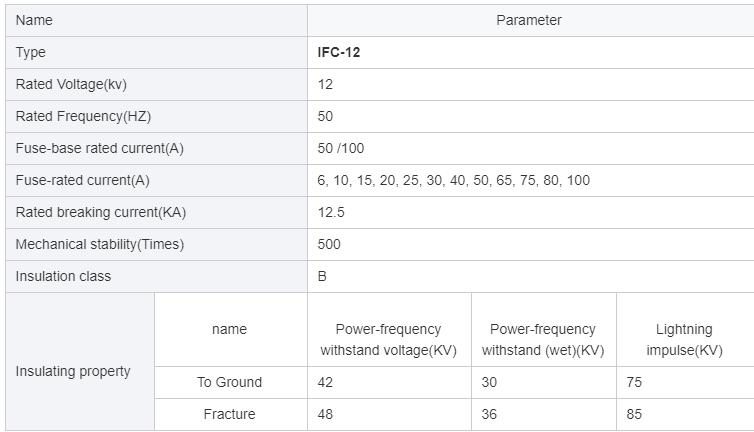Click the Insulation class value B
The image size is (754, 432).
pyautogui.click(x=322, y=276)
